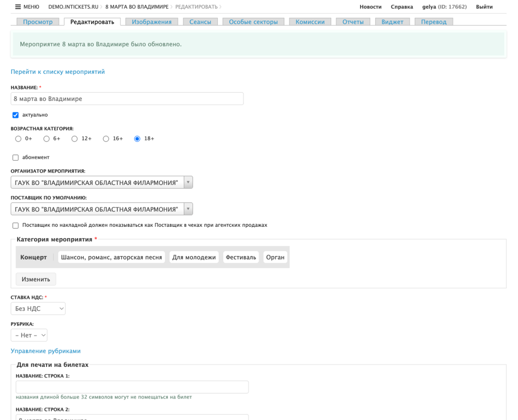Open the Изображения tab
Viewport: 518px width, 420px height.
[x=151, y=22]
